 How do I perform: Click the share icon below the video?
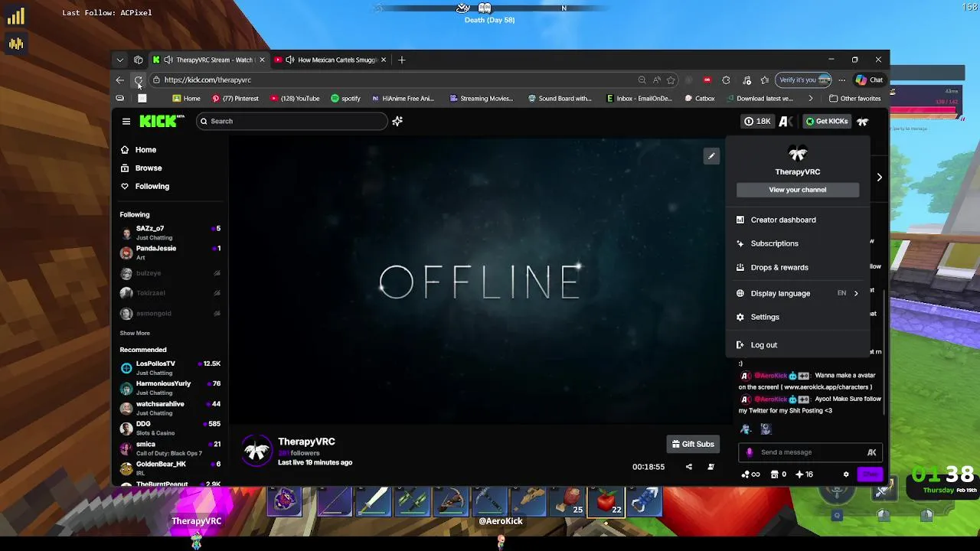689,467
